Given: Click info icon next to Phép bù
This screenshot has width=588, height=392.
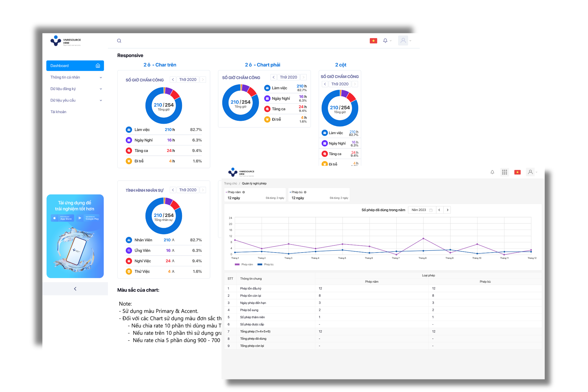Looking at the screenshot, I should [x=305, y=192].
